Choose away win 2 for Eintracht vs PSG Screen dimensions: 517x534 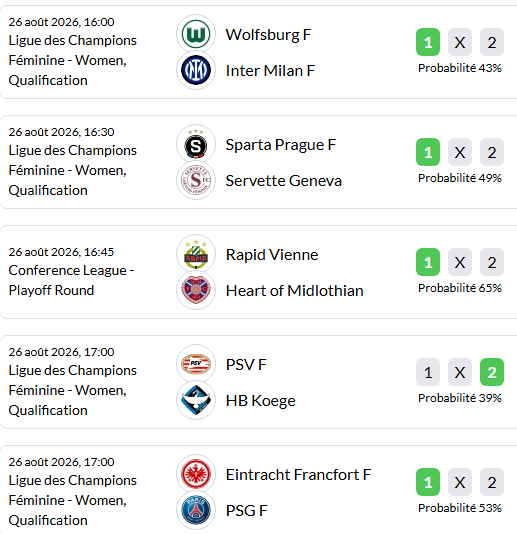tap(492, 482)
